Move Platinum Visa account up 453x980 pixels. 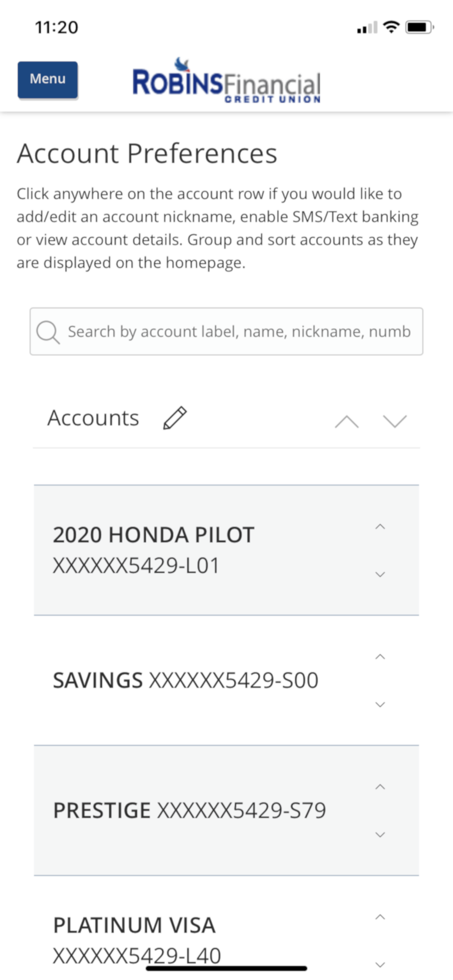point(380,917)
